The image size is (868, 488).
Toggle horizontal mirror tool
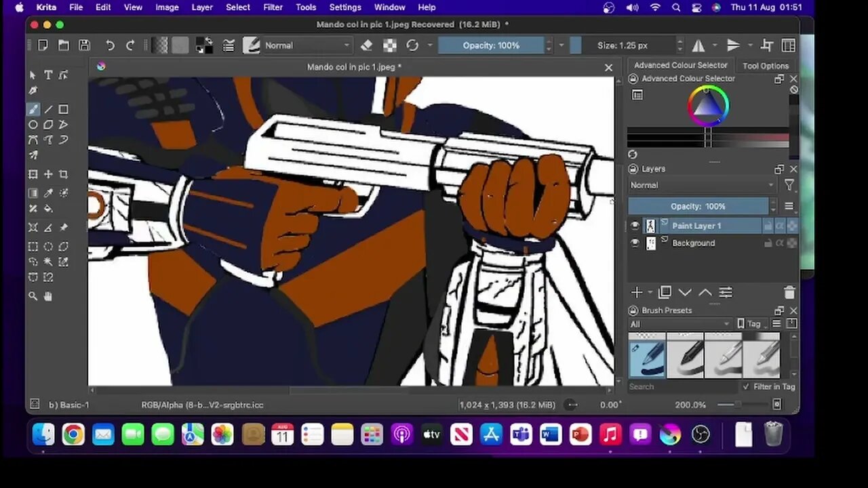tap(698, 45)
